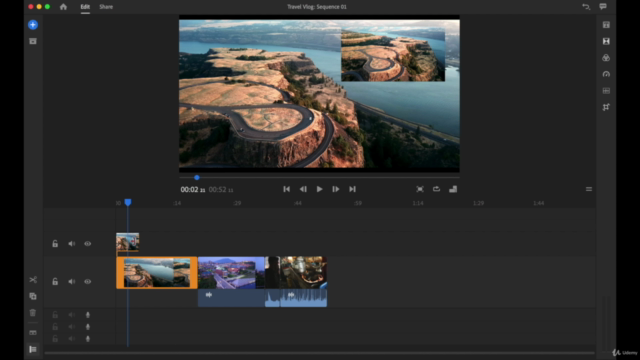Switch to the Edit tab

(x=85, y=7)
